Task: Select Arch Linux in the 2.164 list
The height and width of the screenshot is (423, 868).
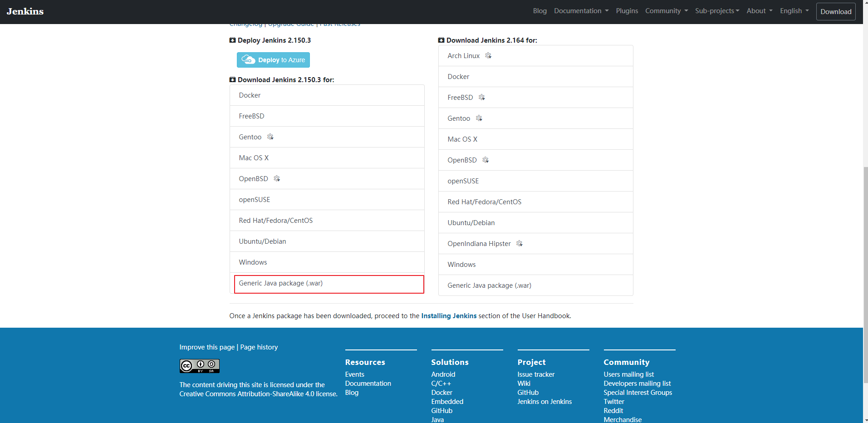Action: point(536,56)
